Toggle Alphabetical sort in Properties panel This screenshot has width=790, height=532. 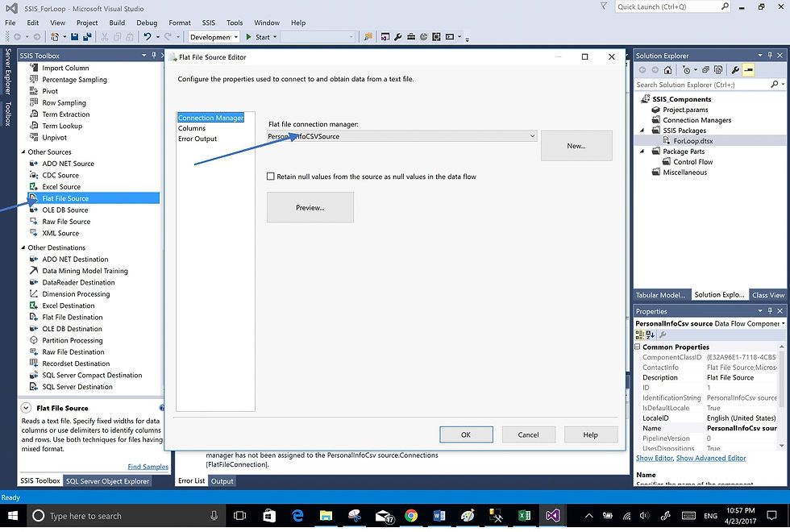point(650,335)
